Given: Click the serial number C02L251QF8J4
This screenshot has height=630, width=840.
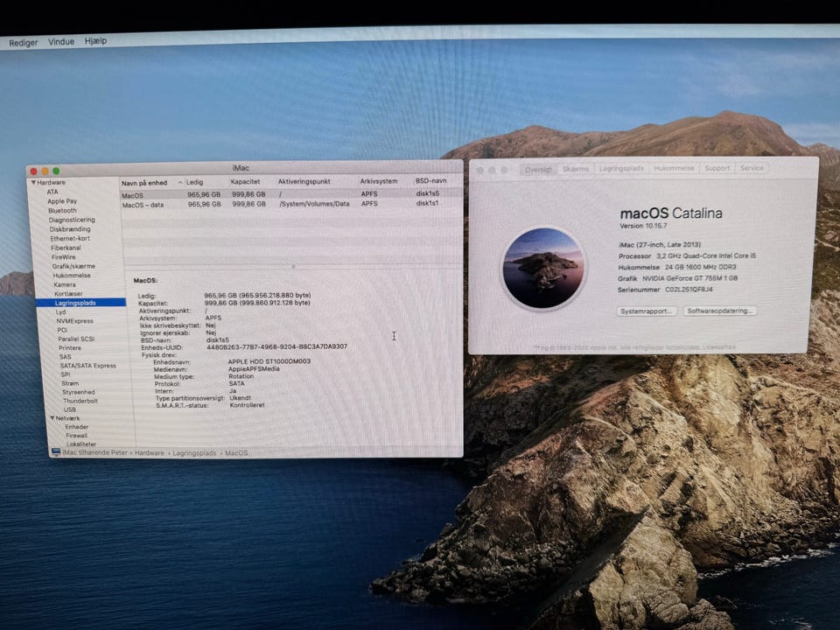Looking at the screenshot, I should point(689,290).
